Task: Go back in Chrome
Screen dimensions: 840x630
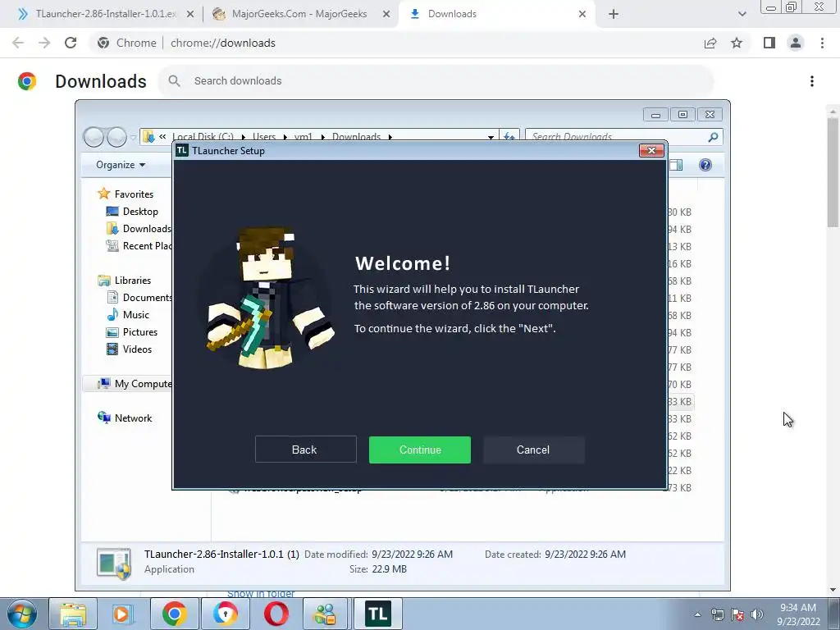Action: [x=18, y=43]
